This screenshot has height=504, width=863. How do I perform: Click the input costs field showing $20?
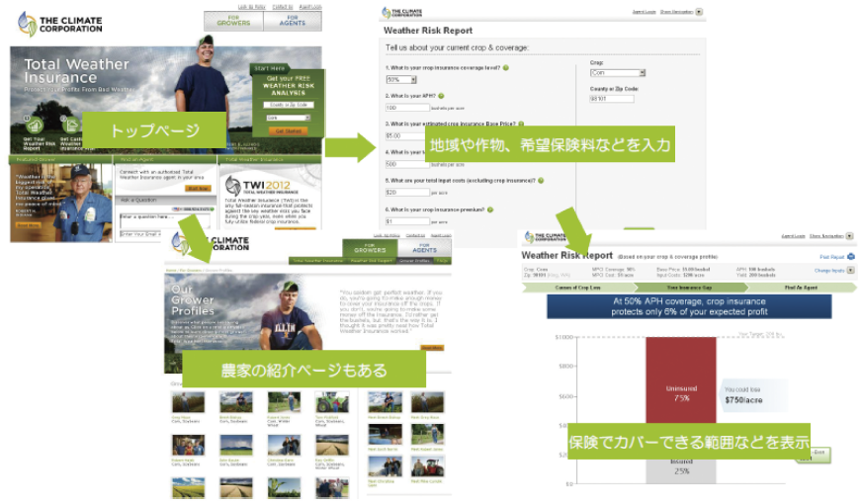[407, 193]
